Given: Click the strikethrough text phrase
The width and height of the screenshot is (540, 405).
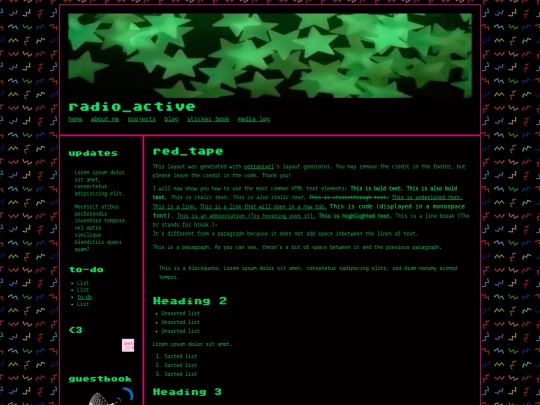Looking at the screenshot, I should point(349,197).
